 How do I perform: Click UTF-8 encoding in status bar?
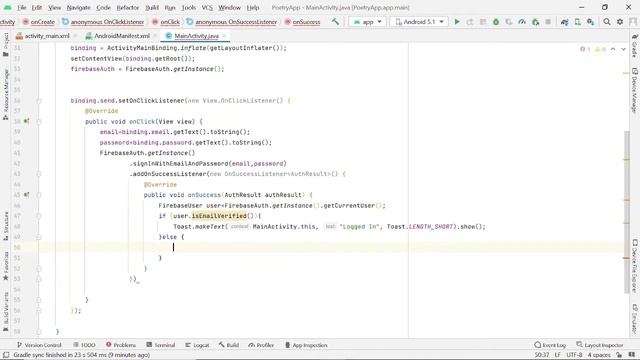574,355
